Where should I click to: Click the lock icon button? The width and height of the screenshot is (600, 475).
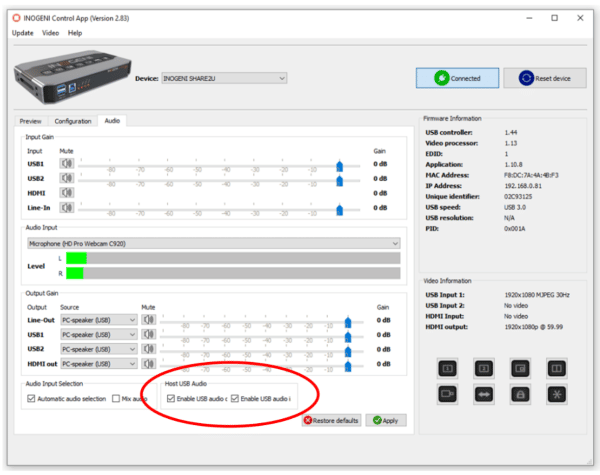pos(518,396)
